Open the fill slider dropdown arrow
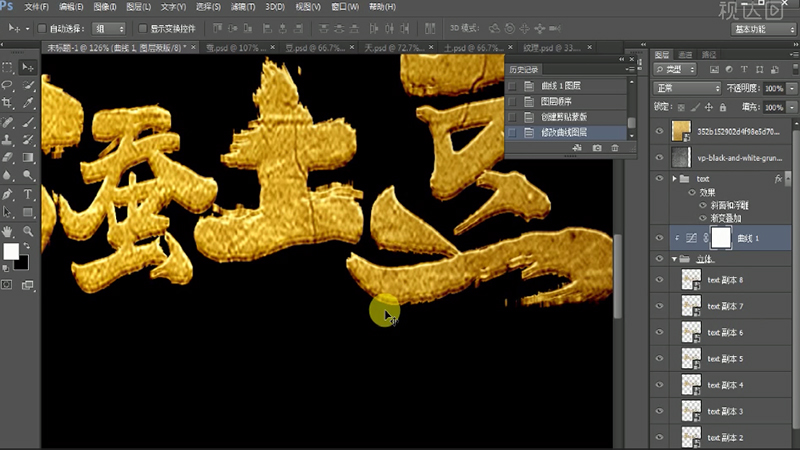Screen dimensions: 800x450 (792, 107)
